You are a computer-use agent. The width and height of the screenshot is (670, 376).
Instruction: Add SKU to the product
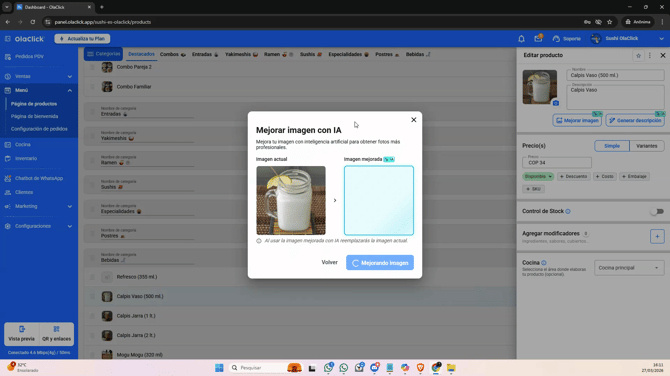(533, 189)
